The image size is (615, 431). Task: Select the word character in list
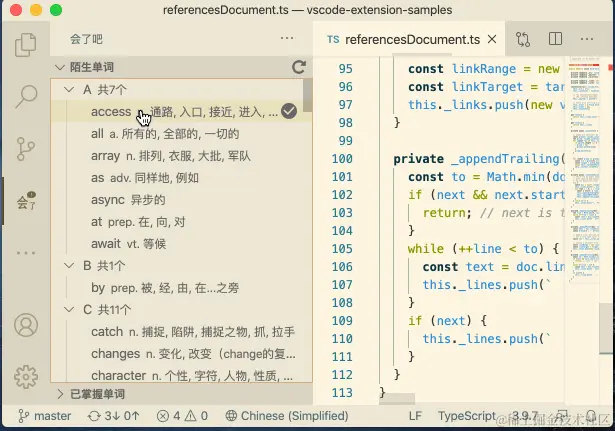pyautogui.click(x=181, y=375)
